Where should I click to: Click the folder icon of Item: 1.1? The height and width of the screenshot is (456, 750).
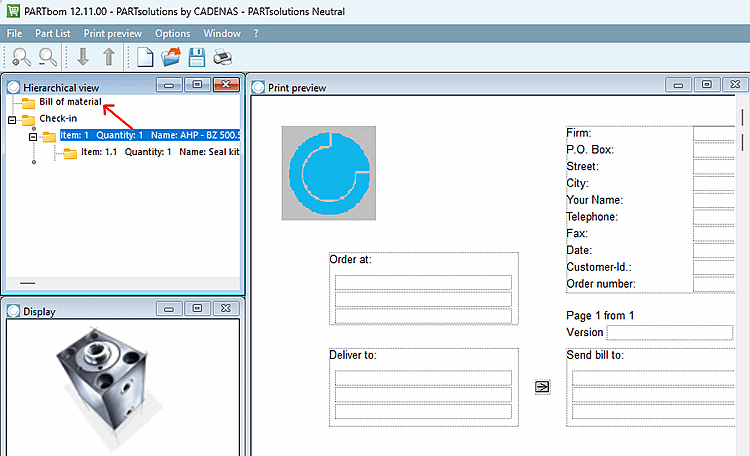tap(70, 153)
